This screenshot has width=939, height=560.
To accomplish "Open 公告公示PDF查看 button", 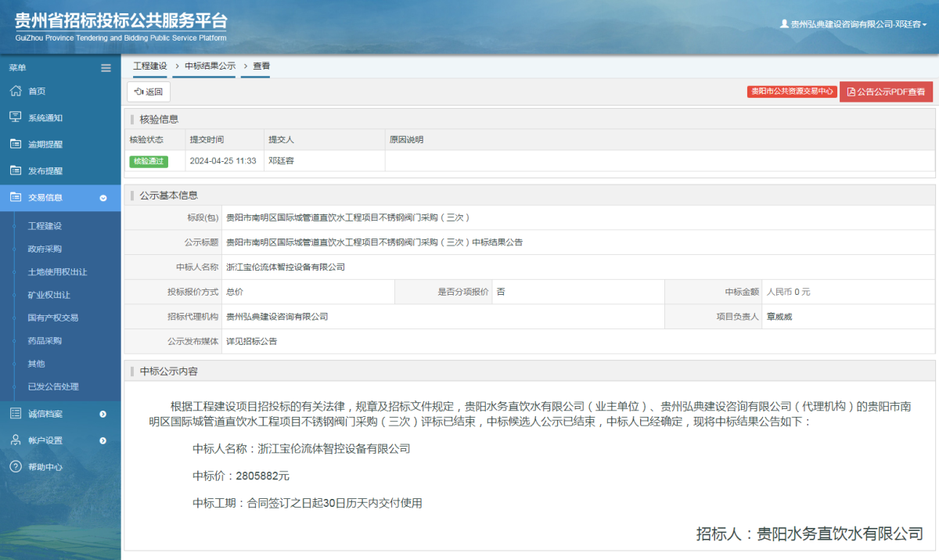I will pyautogui.click(x=886, y=92).
